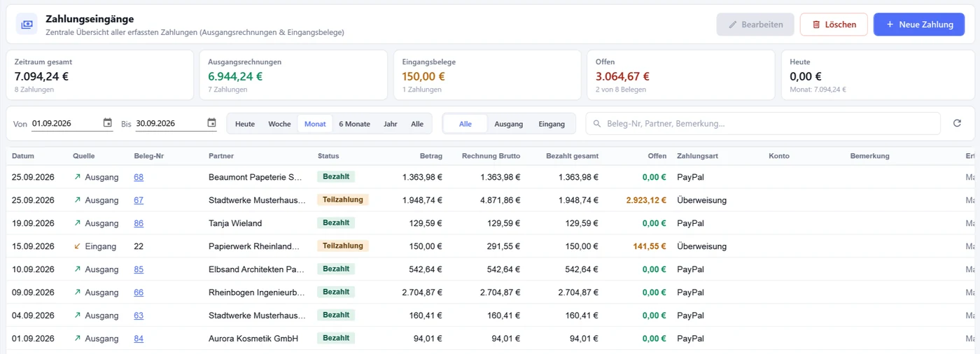Click the Heute 0,00 € summary card
980x354 pixels.
coord(878,75)
